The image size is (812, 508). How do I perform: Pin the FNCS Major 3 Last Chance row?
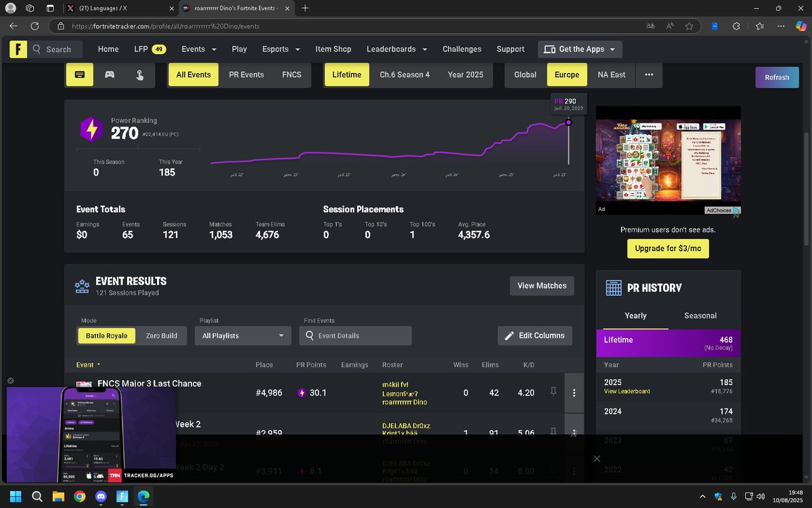(553, 392)
